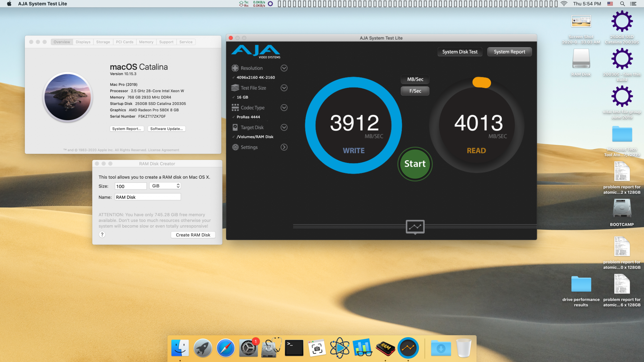
Task: Switch units to MB/Sec
Action: [x=415, y=79]
